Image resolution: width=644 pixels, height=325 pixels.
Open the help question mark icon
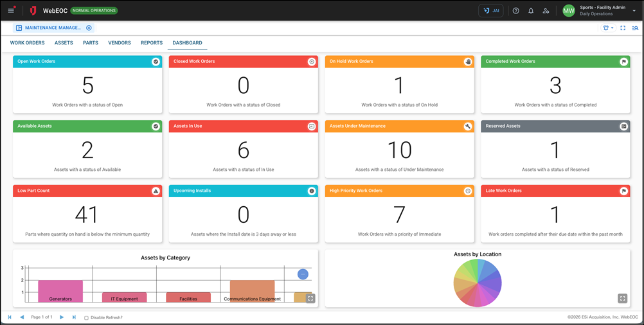(515, 11)
